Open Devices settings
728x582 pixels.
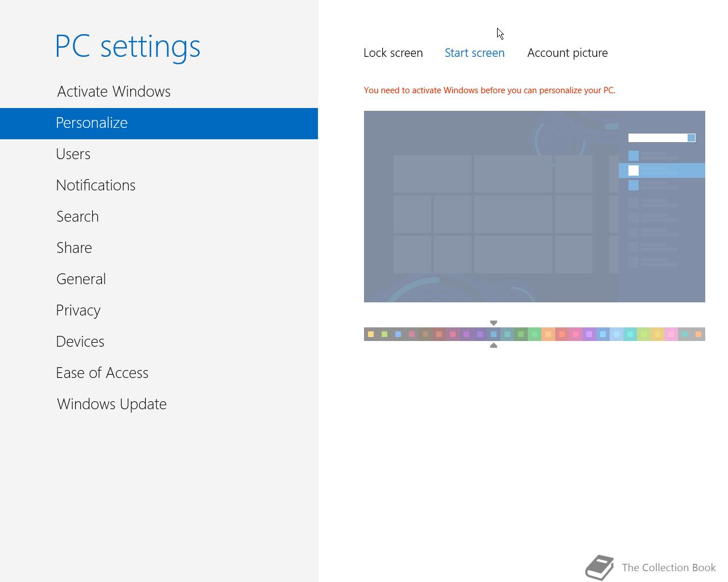click(80, 342)
